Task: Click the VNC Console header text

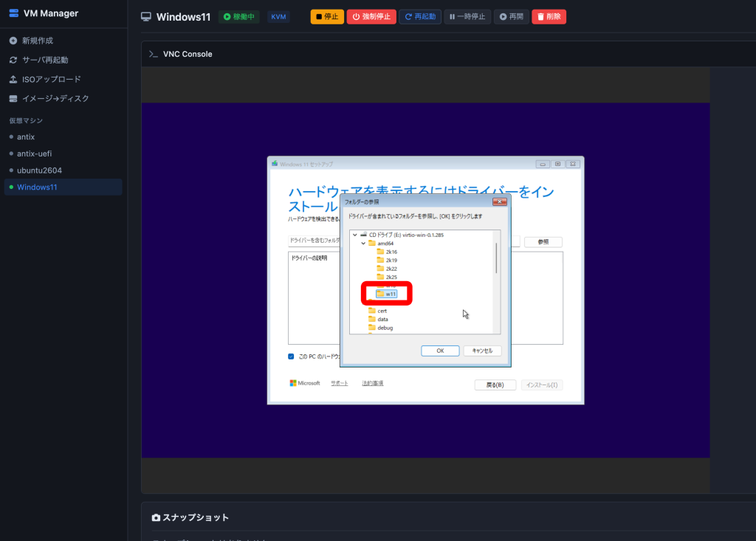Action: [x=188, y=54]
